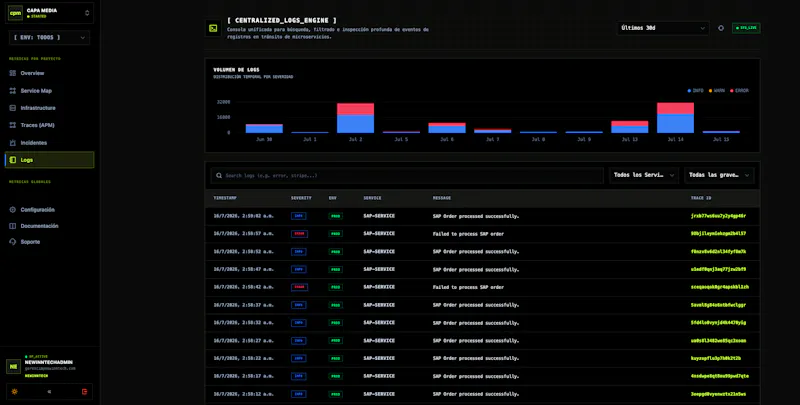Focus the Search logs input field
The image size is (800, 405).
click(407, 175)
